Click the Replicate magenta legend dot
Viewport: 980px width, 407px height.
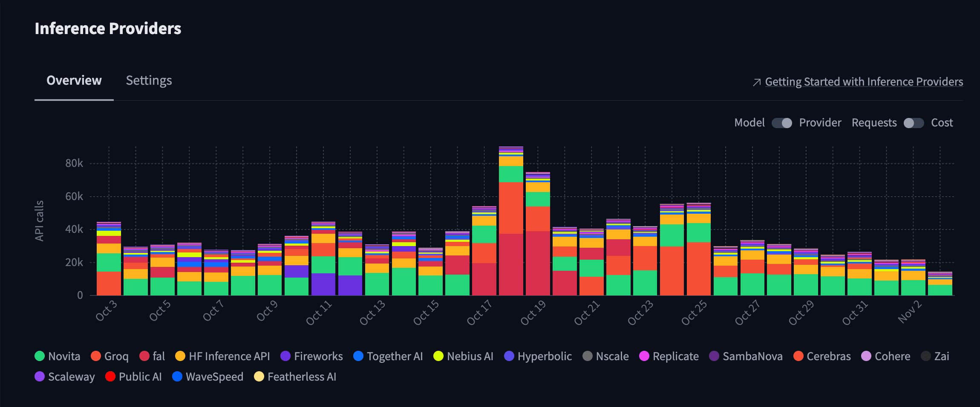(644, 356)
